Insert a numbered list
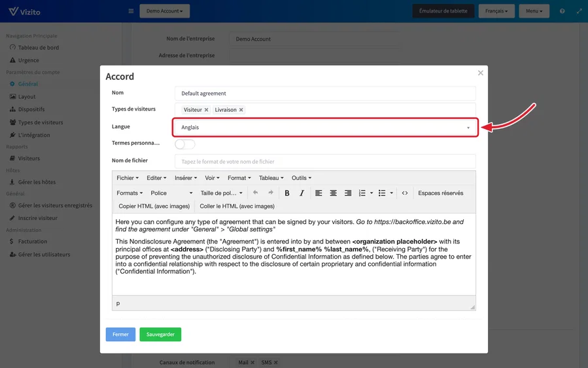Viewport: 588px width, 368px height. [362, 193]
